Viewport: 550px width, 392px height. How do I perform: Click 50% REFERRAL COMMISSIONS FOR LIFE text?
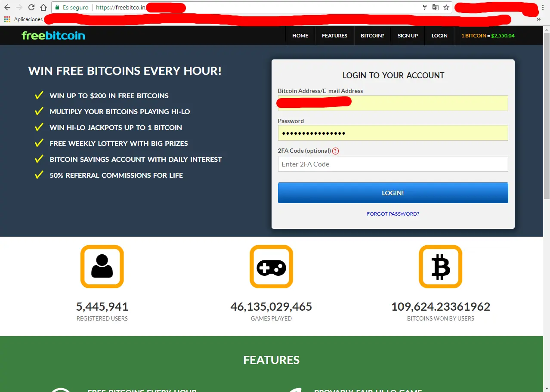point(116,175)
